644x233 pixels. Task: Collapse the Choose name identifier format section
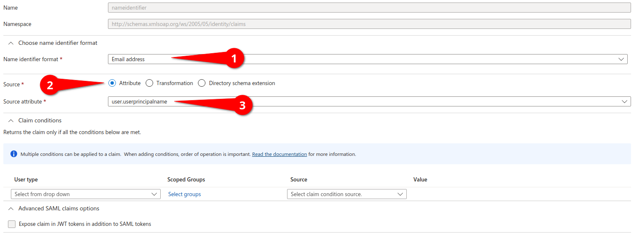coord(11,43)
